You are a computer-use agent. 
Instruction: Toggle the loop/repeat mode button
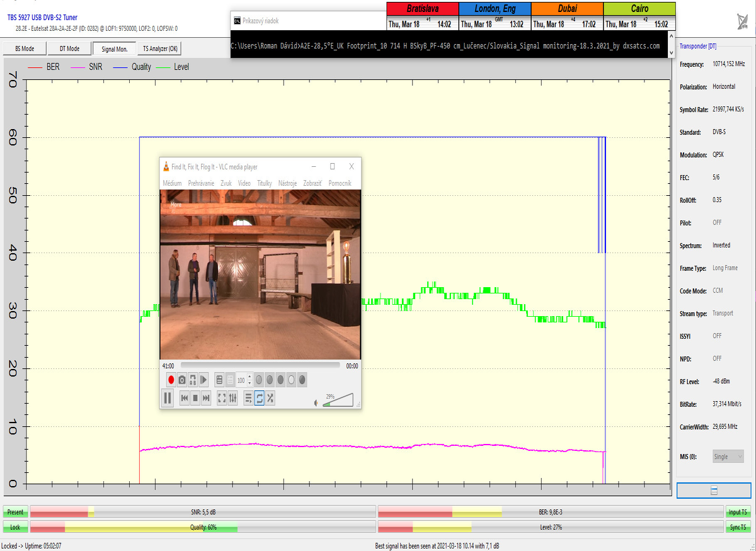259,398
